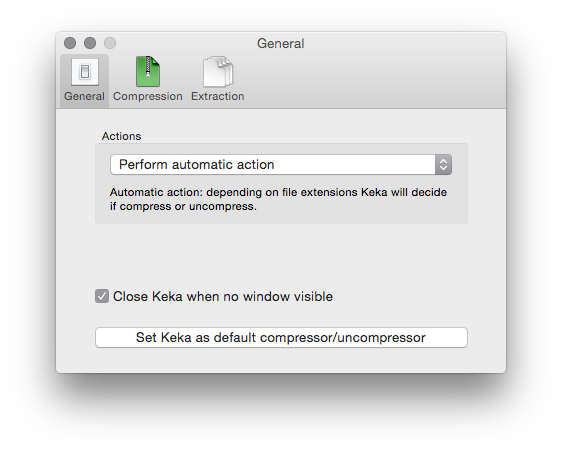This screenshot has width=562, height=453.
Task: Click the empty toolbar space right of Extraction
Action: [373, 79]
